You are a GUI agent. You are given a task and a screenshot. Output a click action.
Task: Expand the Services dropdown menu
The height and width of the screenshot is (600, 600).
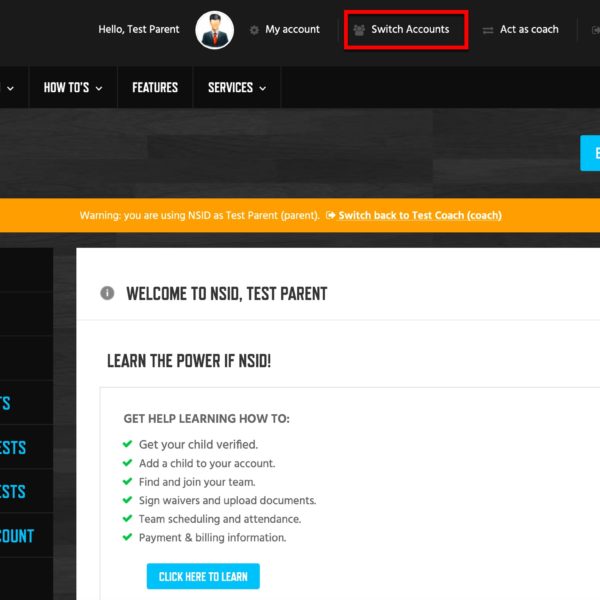click(237, 88)
